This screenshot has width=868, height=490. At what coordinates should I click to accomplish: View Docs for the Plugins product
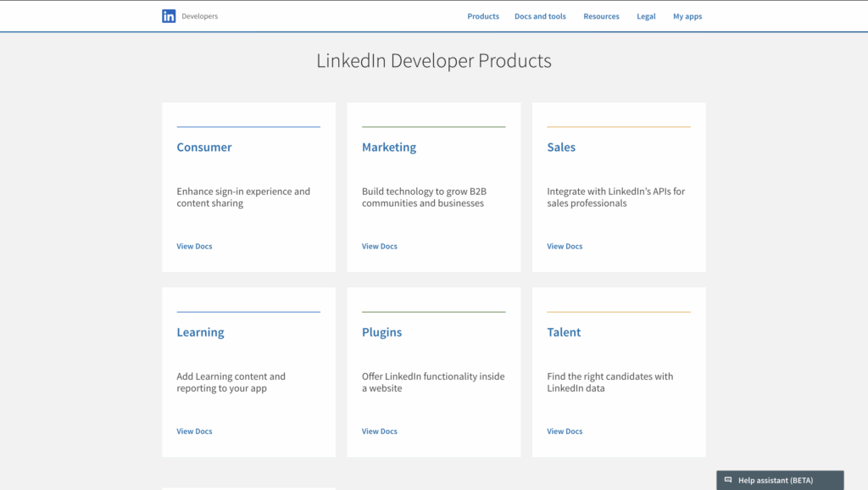click(379, 431)
